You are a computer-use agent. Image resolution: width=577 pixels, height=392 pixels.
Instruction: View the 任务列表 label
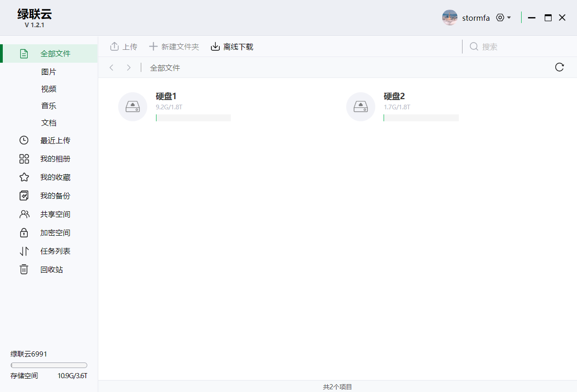55,251
